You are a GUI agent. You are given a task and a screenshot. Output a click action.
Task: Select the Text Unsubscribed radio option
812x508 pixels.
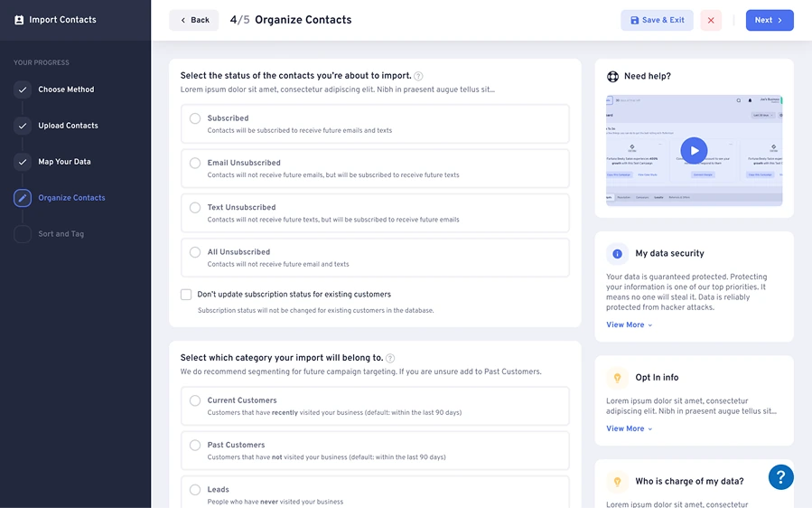coord(195,207)
